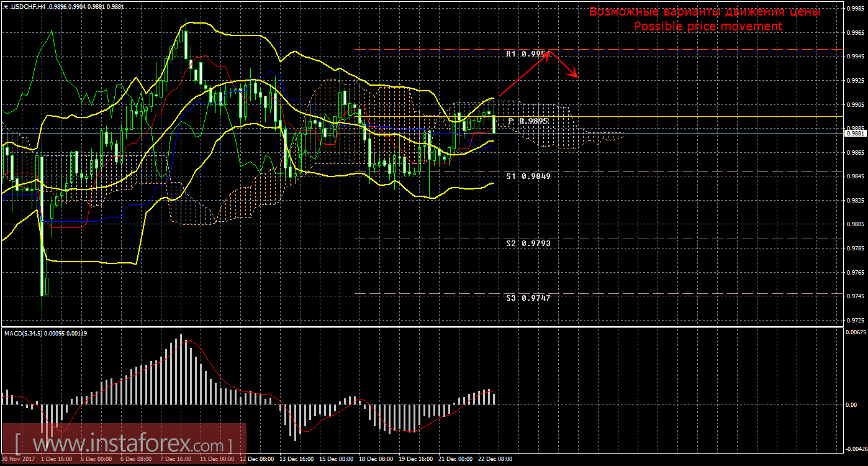Viewport: 868px width, 466px height.
Task: Select the S3 0.9747 support label
Action: click(528, 298)
